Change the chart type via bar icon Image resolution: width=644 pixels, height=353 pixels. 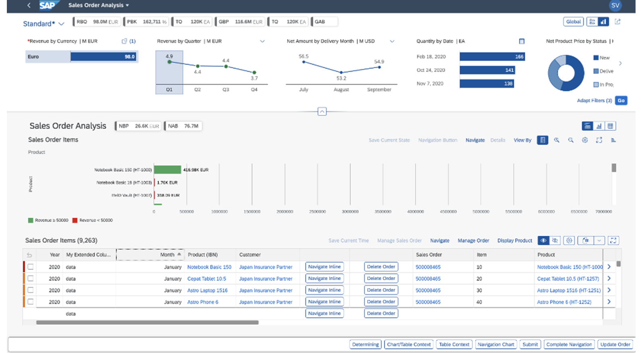click(613, 140)
